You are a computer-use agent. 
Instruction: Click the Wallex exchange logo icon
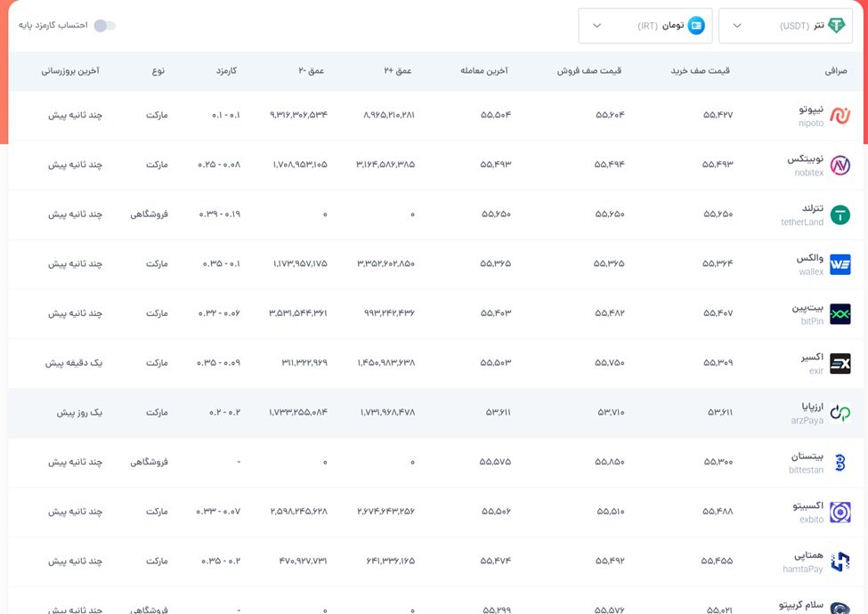click(840, 264)
